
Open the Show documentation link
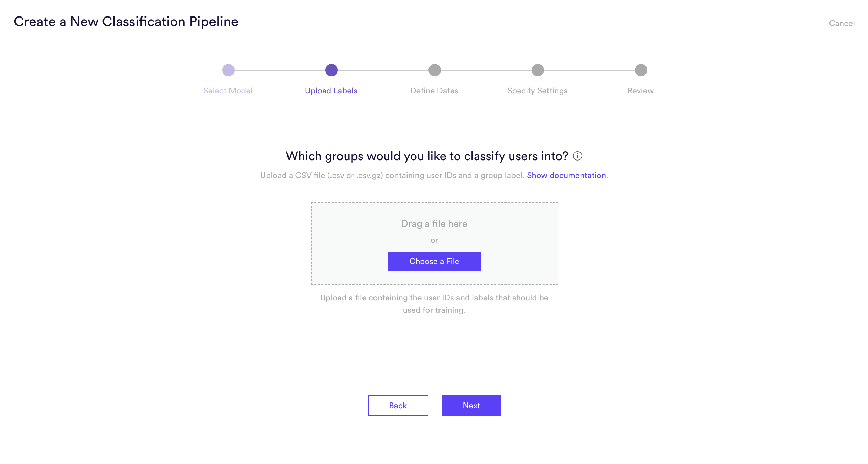pyautogui.click(x=566, y=175)
